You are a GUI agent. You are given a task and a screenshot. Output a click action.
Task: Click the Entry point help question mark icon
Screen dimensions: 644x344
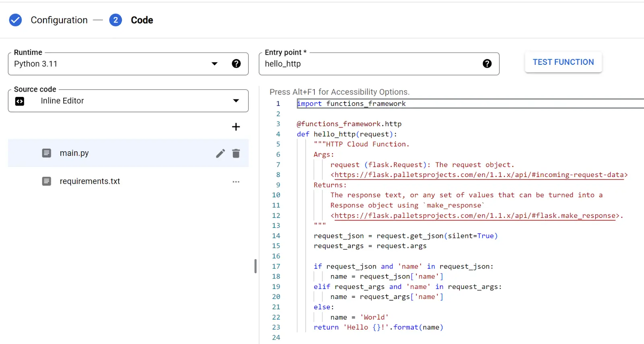[487, 64]
